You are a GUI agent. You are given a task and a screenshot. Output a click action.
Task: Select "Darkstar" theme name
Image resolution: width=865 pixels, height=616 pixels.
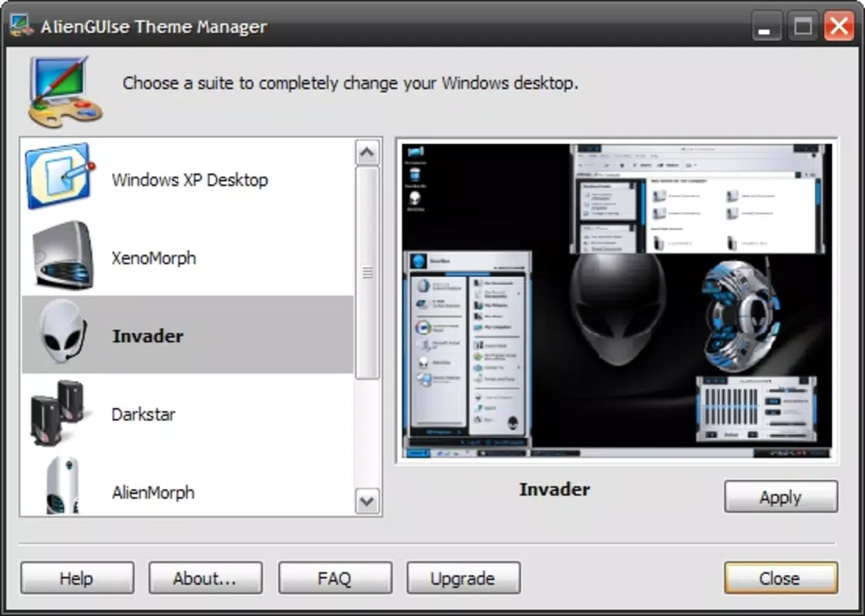pos(143,414)
